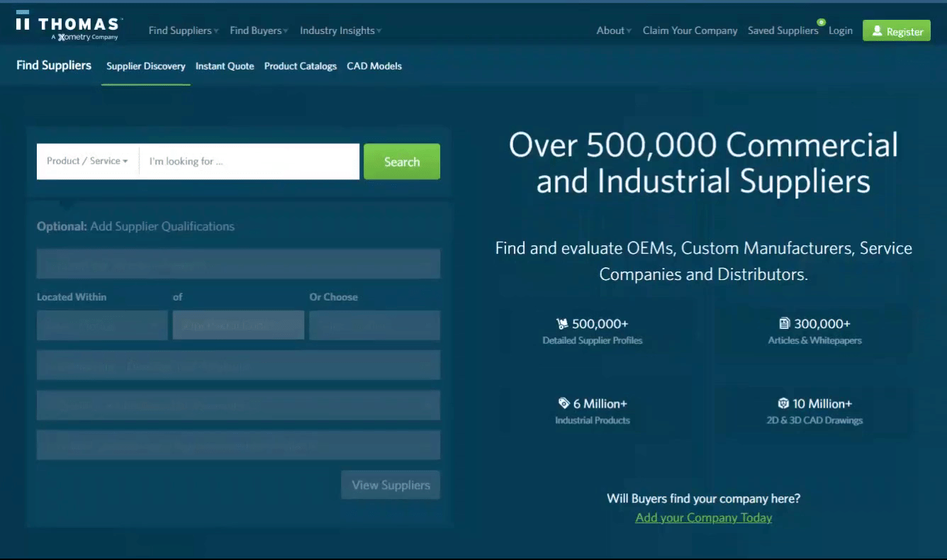Click the green Register button
947x560 pixels.
click(x=897, y=30)
